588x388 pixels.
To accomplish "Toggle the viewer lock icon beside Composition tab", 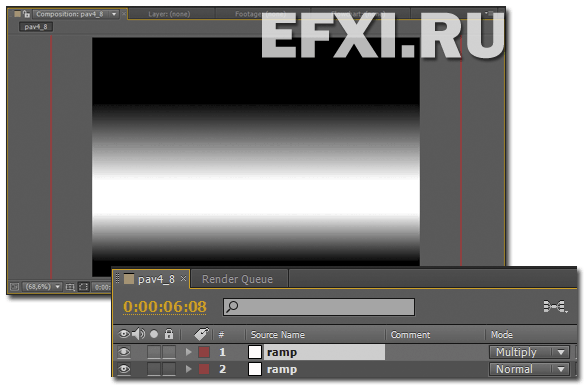I will (26, 14).
